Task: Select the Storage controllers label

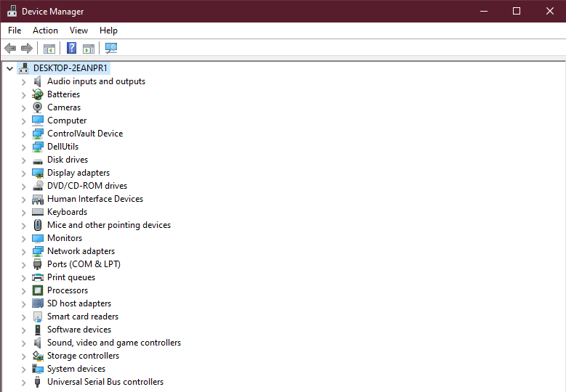Action: tap(83, 356)
